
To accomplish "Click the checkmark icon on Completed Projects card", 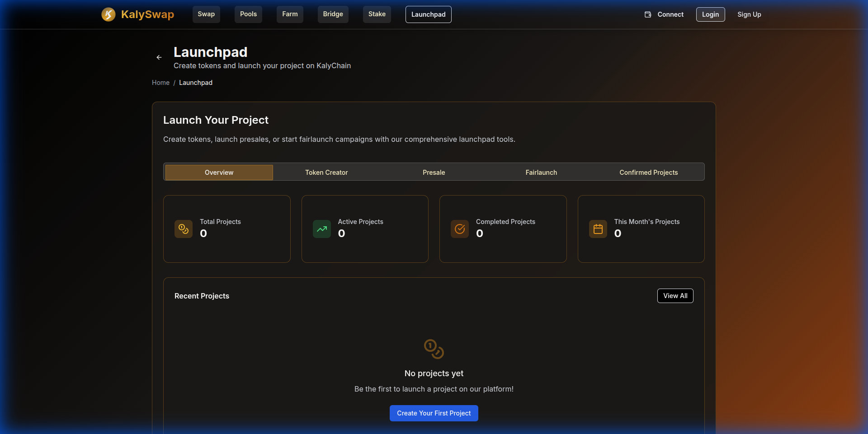I will 459,229.
